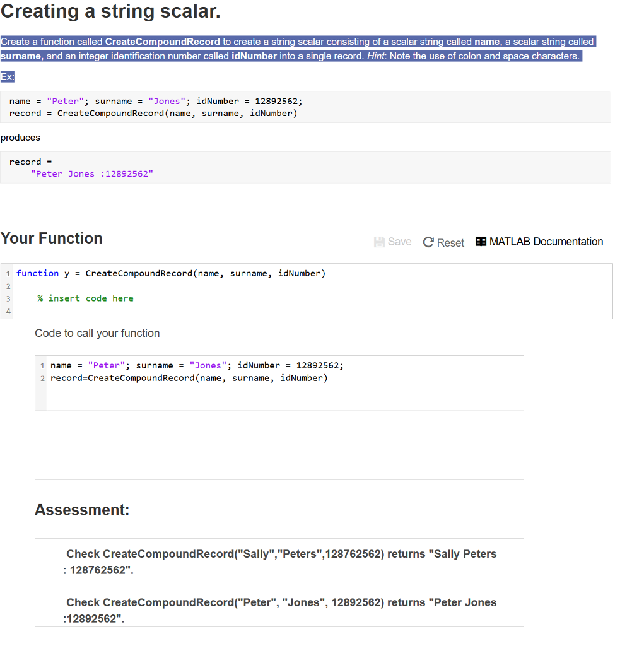Click the highlighted 'Ex:' label
The height and width of the screenshot is (646, 644).
pos(7,76)
